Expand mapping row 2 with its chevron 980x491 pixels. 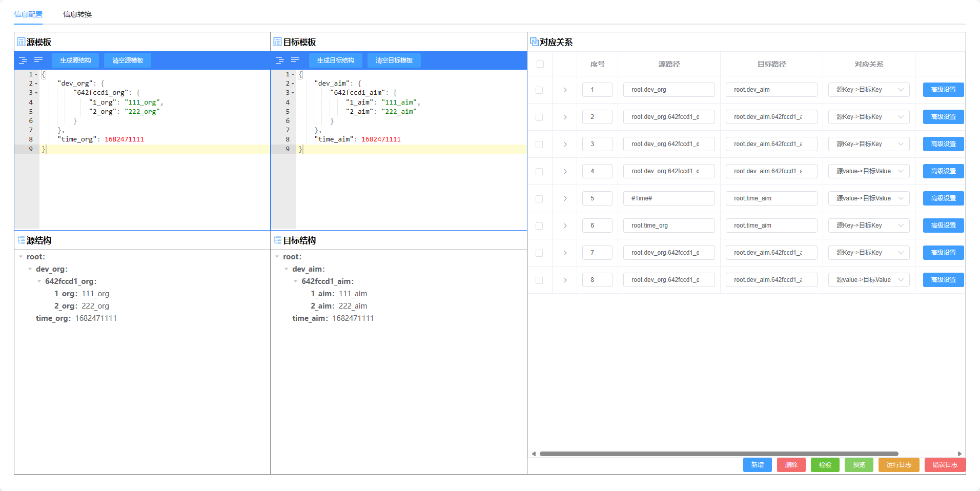(565, 117)
